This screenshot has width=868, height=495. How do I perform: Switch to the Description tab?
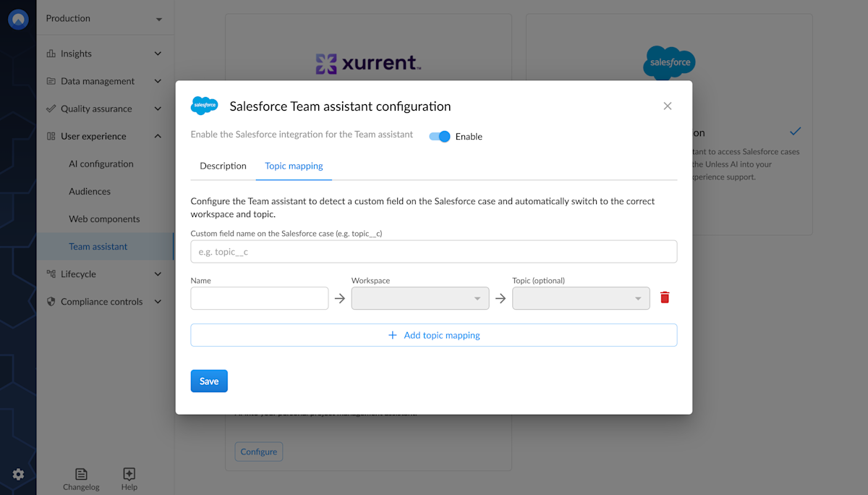pos(222,165)
